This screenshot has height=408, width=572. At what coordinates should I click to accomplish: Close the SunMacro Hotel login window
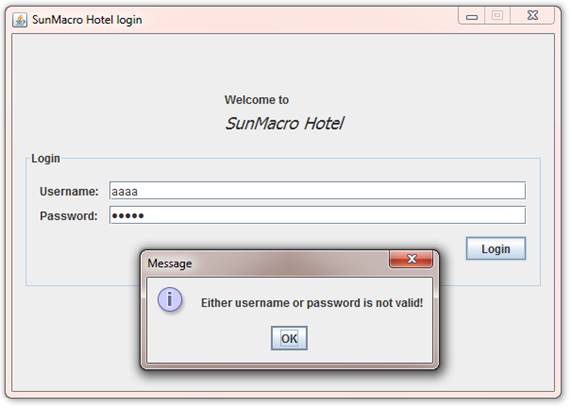pos(534,16)
